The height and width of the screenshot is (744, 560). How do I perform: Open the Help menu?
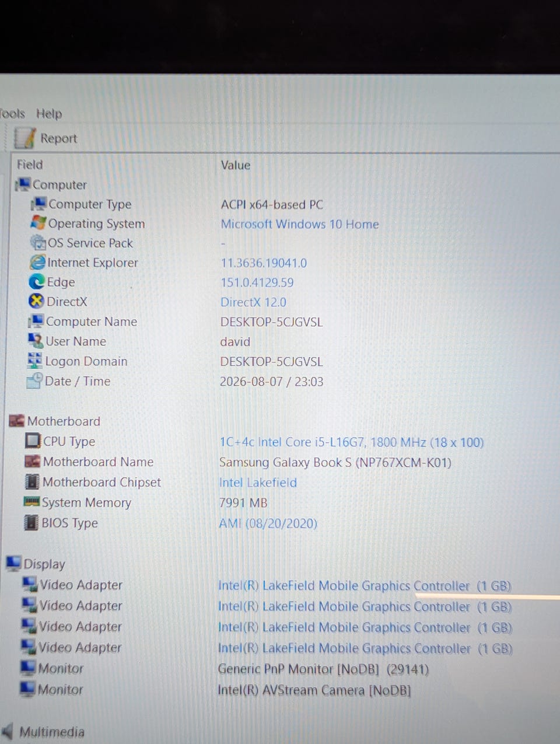(x=49, y=114)
